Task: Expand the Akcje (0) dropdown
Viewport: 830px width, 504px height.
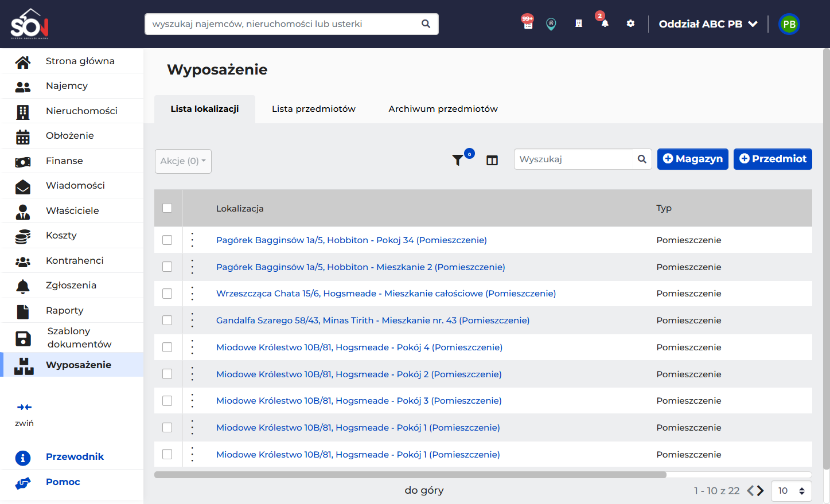Action: pos(183,161)
